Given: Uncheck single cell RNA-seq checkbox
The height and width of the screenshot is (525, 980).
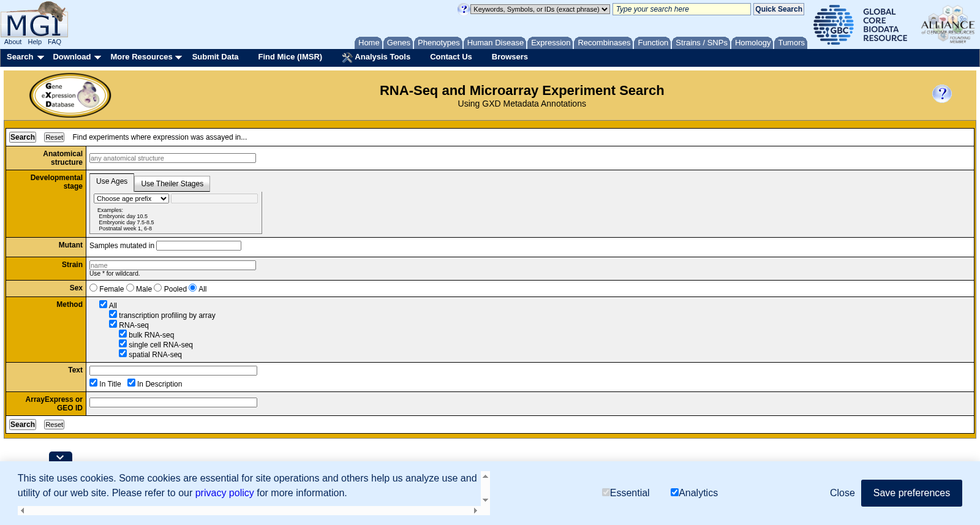Looking at the screenshot, I should pos(123,344).
